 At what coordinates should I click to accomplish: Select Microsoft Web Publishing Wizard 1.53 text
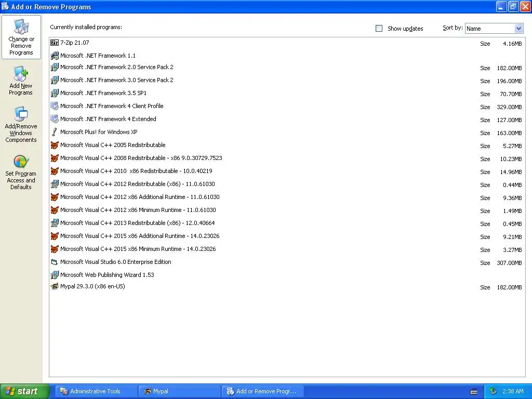[107, 275]
